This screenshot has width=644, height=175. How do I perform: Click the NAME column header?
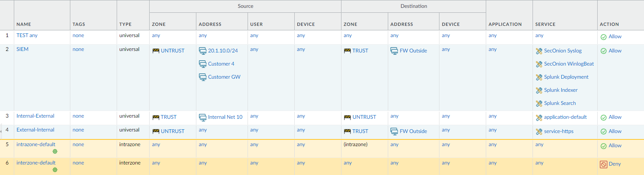24,24
